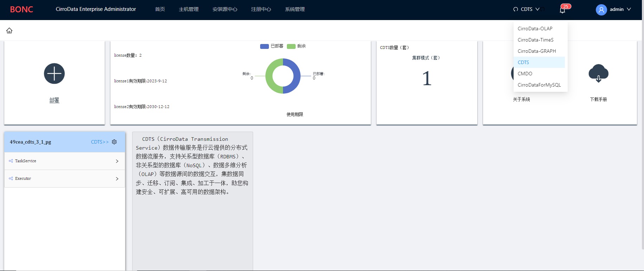Toggle the 已部署 blue legend swatch
Screen dimensions: 644x271
tap(264, 46)
